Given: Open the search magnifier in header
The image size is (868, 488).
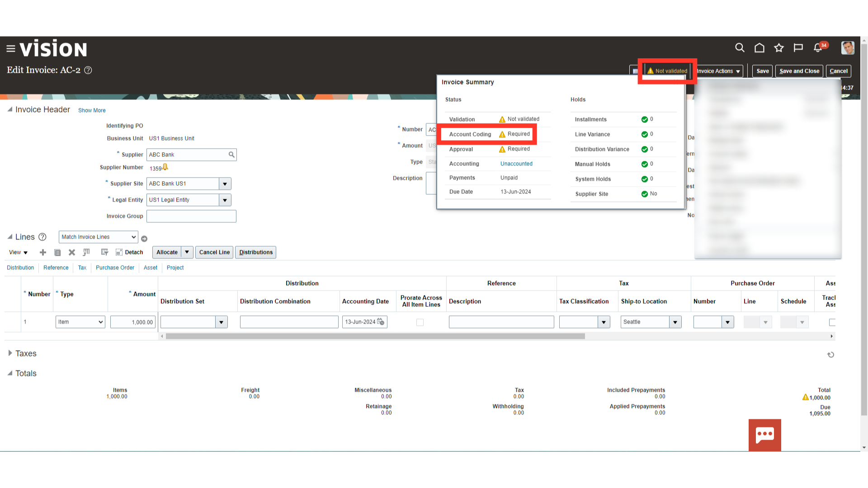Looking at the screenshot, I should [x=740, y=47].
